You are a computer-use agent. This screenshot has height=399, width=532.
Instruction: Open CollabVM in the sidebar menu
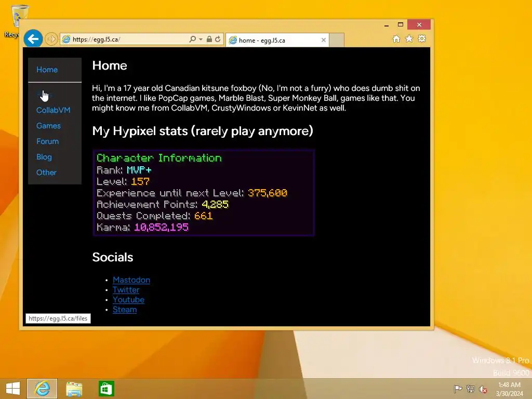coord(54,110)
